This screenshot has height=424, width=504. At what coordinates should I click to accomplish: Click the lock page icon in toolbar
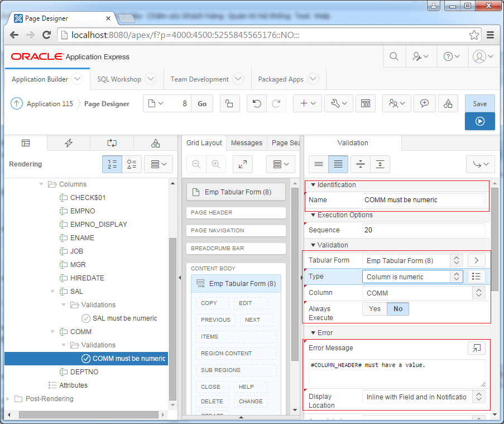click(x=229, y=103)
